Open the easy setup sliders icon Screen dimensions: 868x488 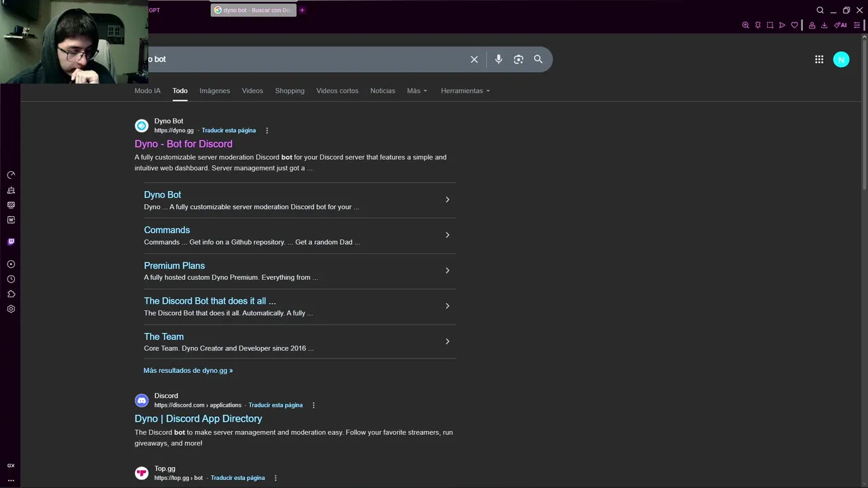click(x=856, y=25)
